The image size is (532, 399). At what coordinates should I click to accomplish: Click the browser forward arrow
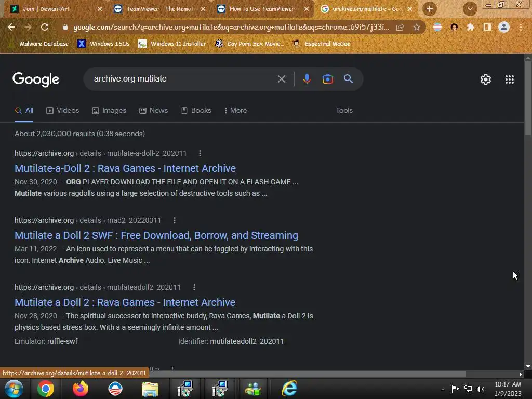[28, 27]
